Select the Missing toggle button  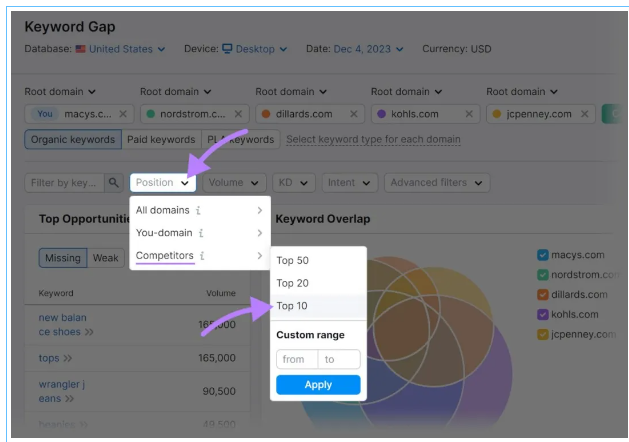pyautogui.click(x=63, y=258)
